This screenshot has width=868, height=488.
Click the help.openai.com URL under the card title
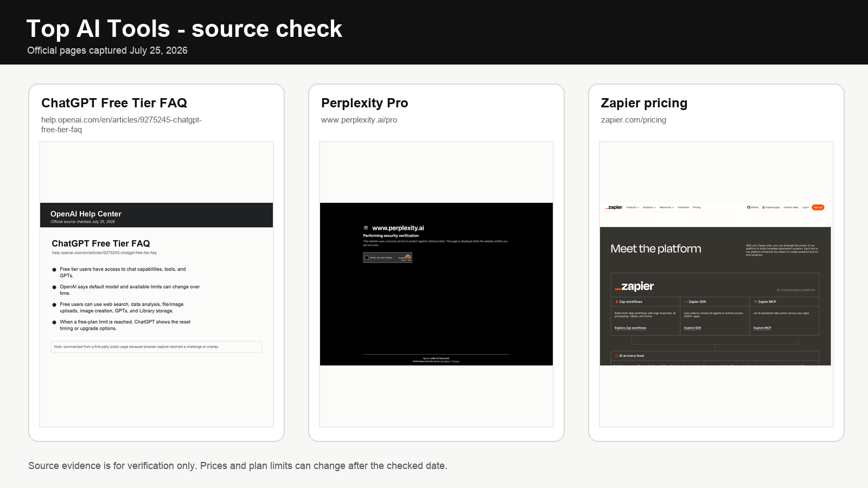coord(122,125)
